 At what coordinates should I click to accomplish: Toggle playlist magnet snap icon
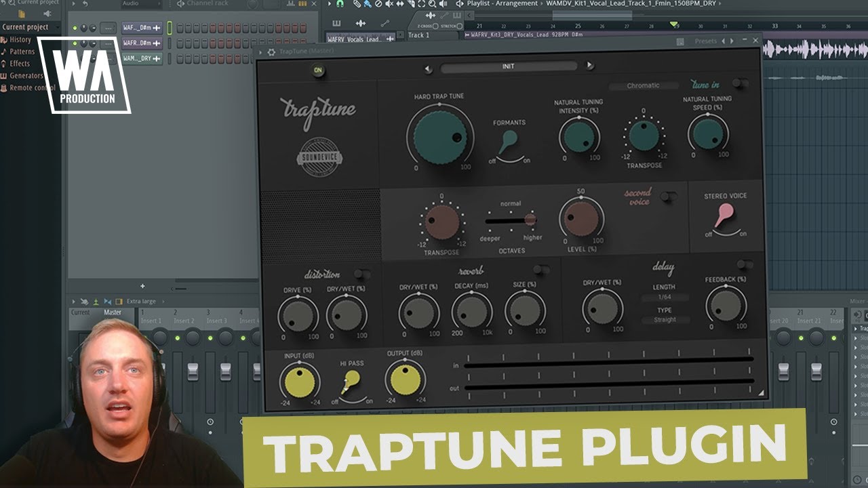340,4
